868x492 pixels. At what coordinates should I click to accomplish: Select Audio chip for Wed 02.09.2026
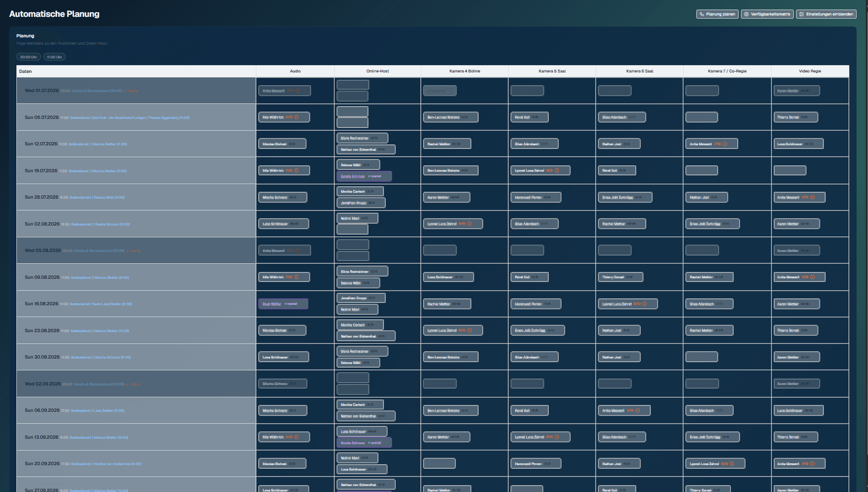[283, 384]
